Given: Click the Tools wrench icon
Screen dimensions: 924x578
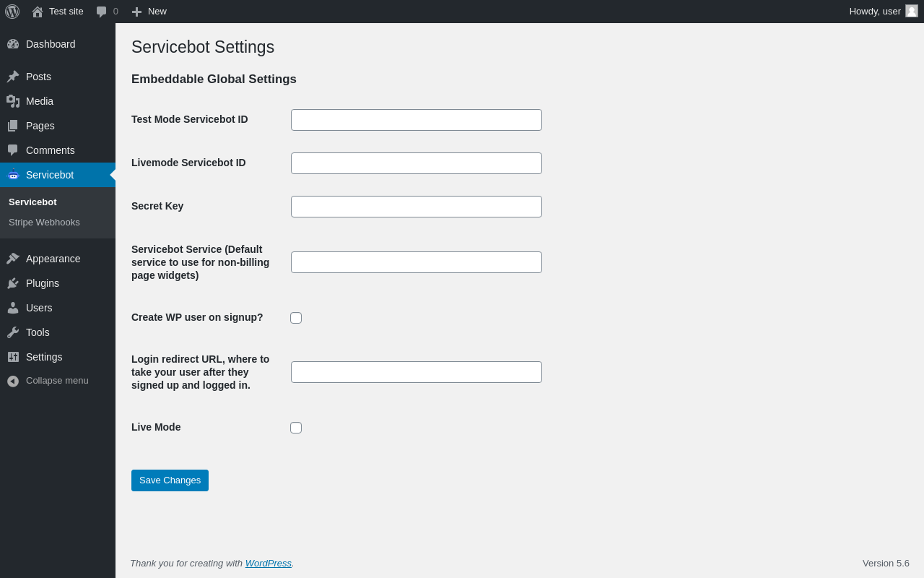Looking at the screenshot, I should coord(13,332).
